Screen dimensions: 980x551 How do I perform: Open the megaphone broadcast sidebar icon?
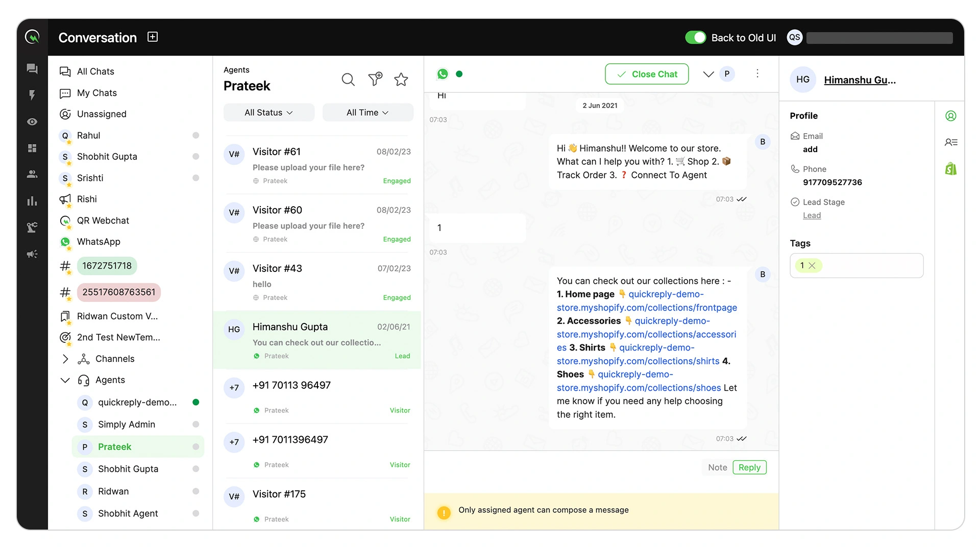coord(32,254)
